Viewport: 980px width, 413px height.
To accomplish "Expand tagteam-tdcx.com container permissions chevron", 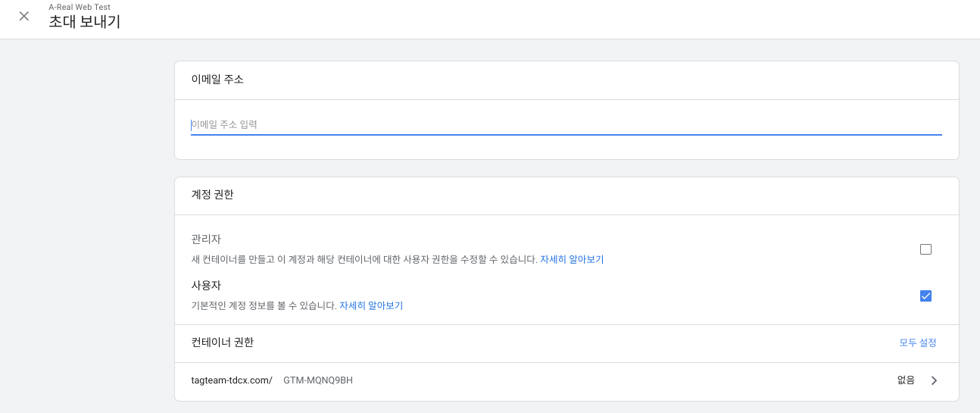I will 934,380.
